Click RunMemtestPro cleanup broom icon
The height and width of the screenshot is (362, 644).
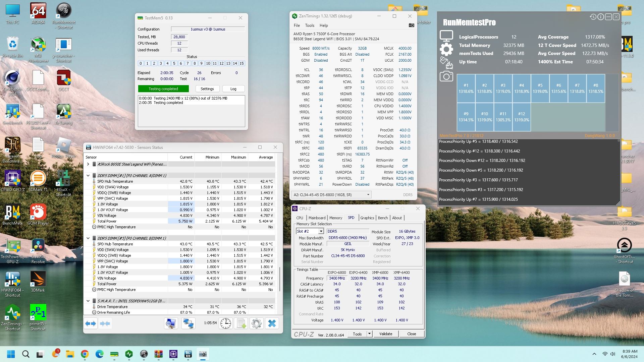tap(446, 63)
